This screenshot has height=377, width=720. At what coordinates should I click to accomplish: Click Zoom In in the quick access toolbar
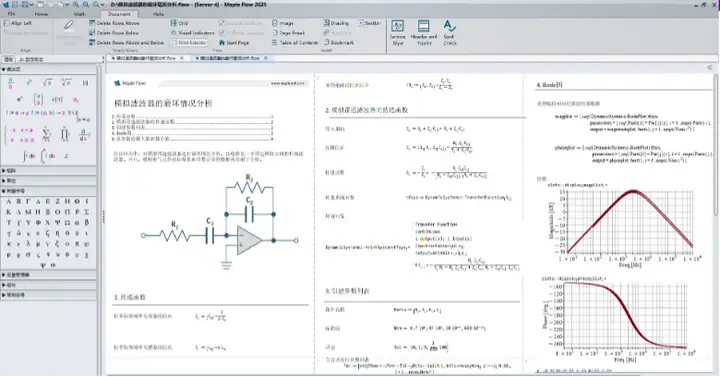tap(76, 5)
